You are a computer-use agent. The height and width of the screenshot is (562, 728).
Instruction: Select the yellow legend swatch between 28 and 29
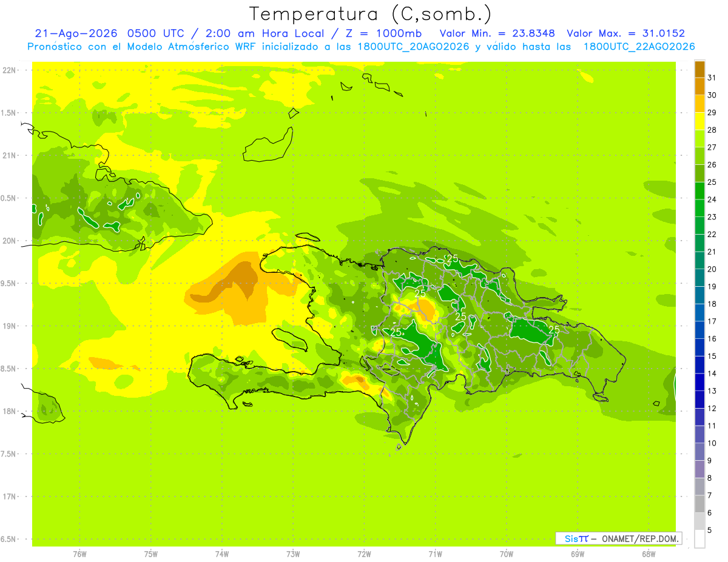699,121
